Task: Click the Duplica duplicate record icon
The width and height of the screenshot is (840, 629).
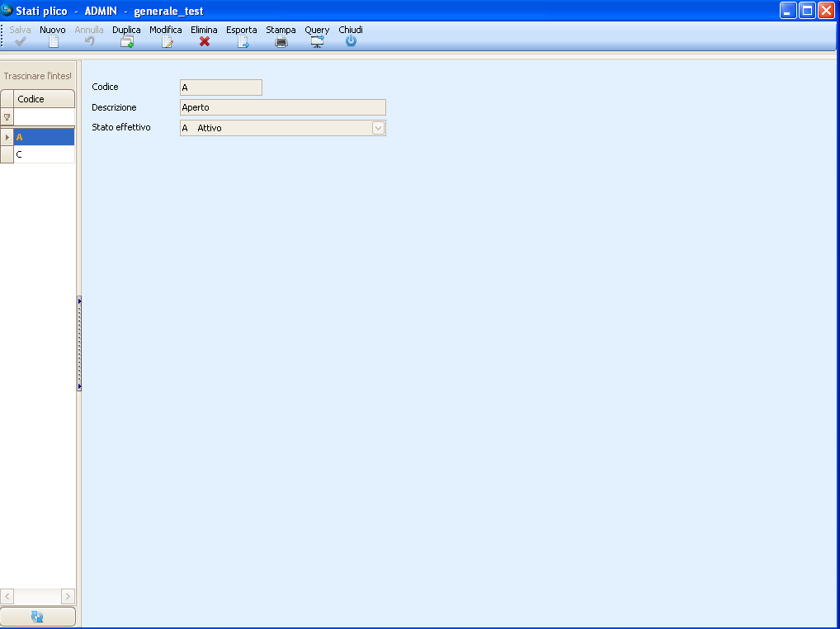Action: pyautogui.click(x=126, y=41)
